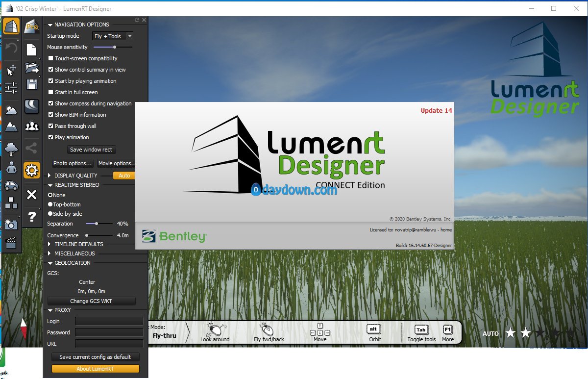The image size is (588, 379).
Task: Click the group of people icon
Action: (32, 126)
